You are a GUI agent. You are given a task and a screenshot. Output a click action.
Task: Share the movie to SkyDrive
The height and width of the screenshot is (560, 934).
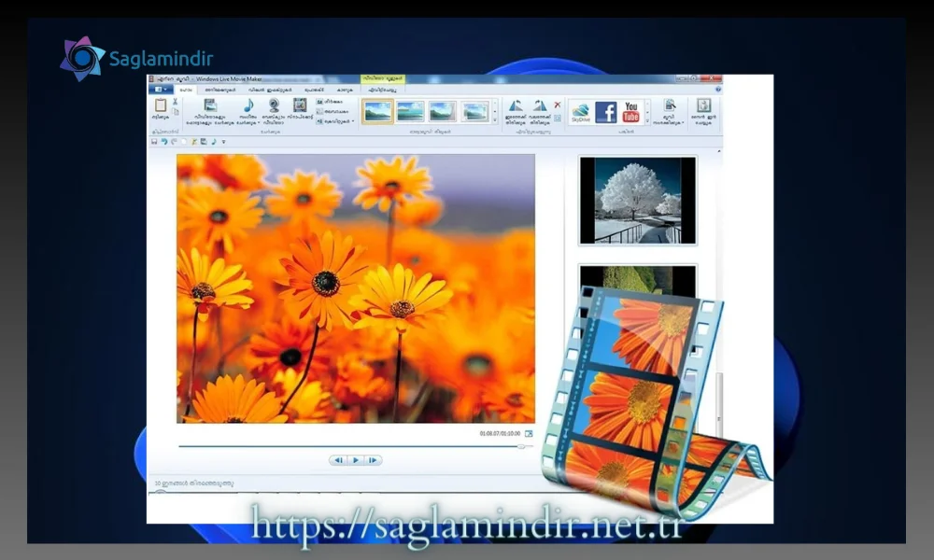click(x=581, y=112)
